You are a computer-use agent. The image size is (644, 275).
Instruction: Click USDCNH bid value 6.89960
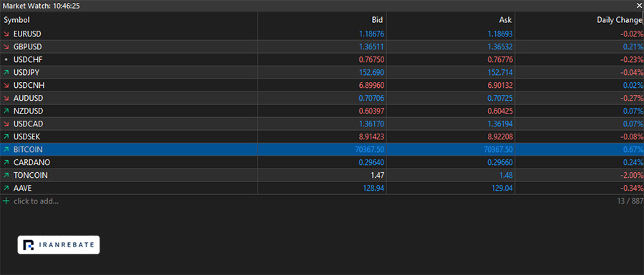371,86
